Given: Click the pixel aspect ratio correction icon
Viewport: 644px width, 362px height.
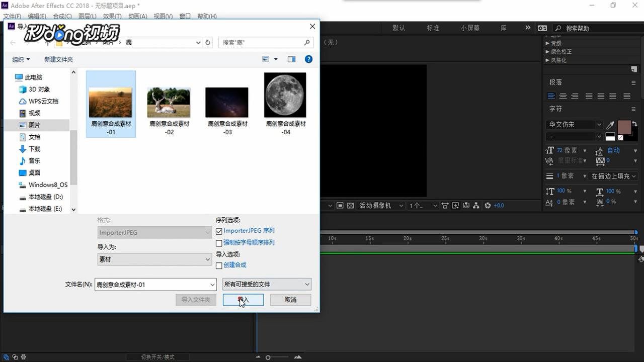Looking at the screenshot, I should tap(445, 206).
